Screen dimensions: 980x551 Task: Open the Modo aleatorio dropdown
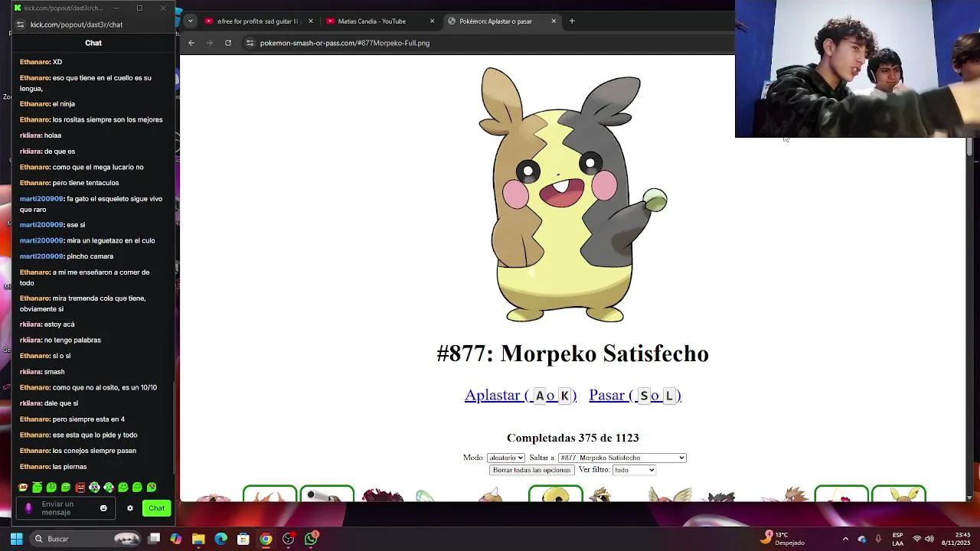tap(506, 458)
